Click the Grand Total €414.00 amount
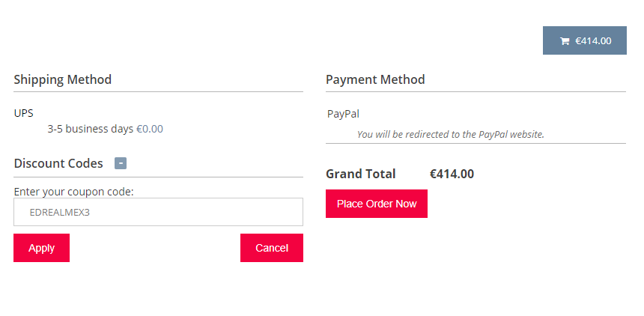This screenshot has height=316, width=644. (x=452, y=174)
